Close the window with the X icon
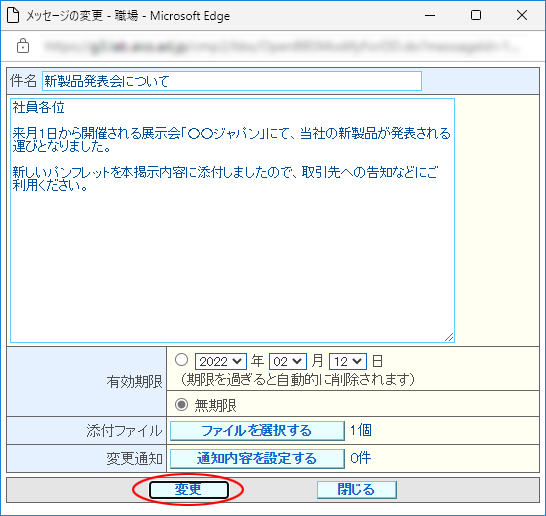The height and width of the screenshot is (516, 546). (522, 15)
